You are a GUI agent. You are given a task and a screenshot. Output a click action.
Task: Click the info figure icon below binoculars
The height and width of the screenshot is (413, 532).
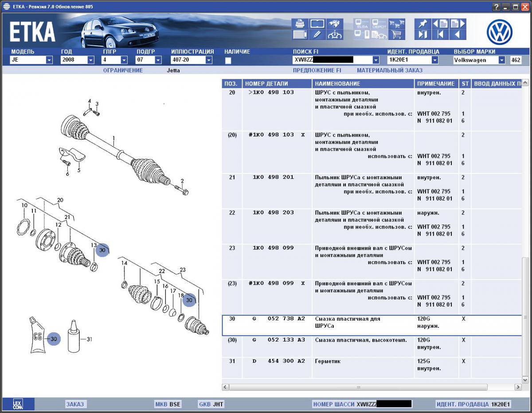click(x=334, y=35)
